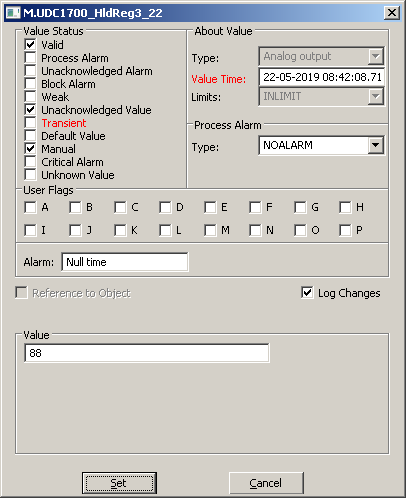This screenshot has height=498, width=406.
Task: Disable the Log Changes checkbox
Action: point(307,292)
